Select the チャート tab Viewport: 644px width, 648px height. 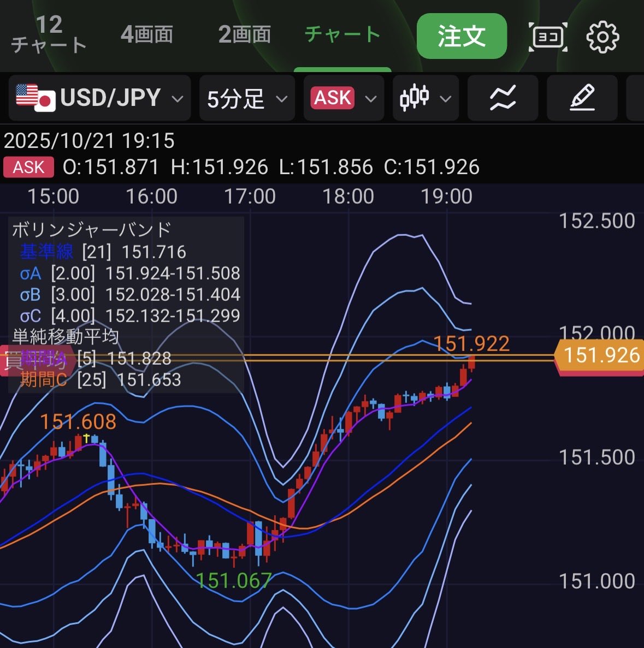(x=342, y=34)
